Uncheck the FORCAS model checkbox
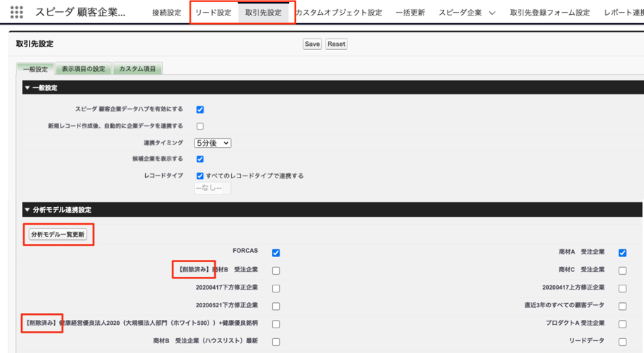The width and height of the screenshot is (644, 353). click(276, 253)
